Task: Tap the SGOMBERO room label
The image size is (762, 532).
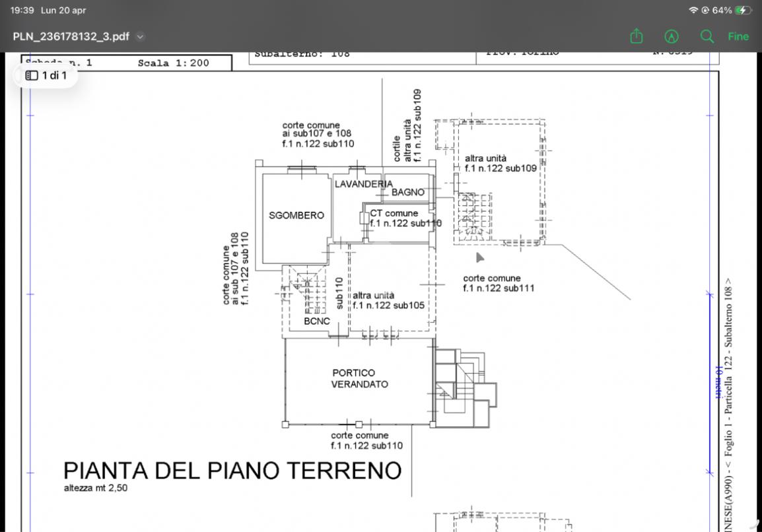Action: (x=296, y=216)
